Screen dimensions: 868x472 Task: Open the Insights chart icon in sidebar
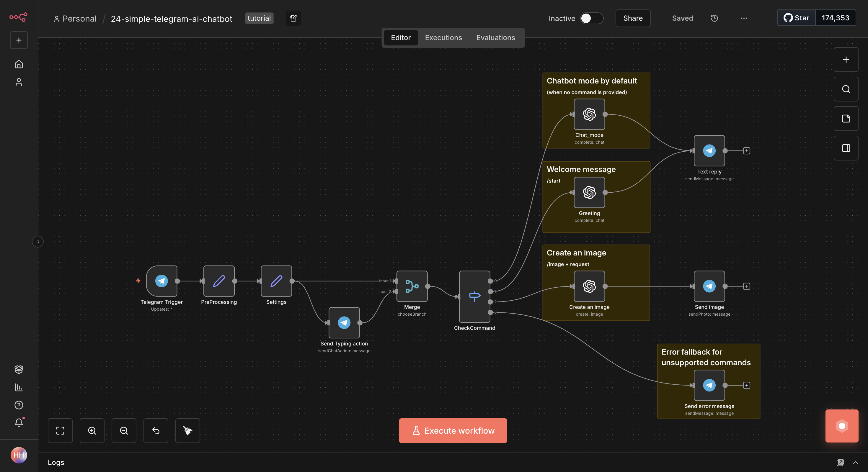(x=19, y=387)
